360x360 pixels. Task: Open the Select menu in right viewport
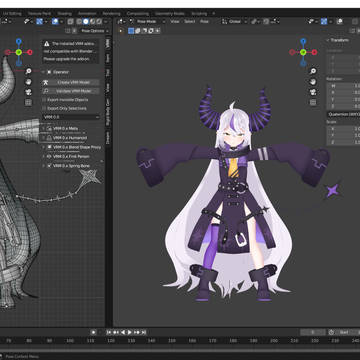click(190, 21)
